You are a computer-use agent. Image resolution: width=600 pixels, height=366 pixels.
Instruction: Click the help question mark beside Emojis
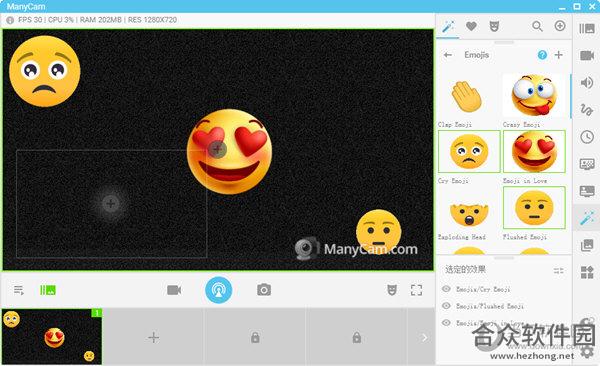pyautogui.click(x=542, y=55)
